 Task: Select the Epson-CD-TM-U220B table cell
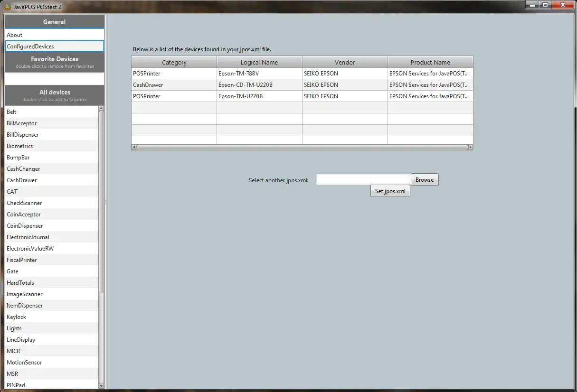pyautogui.click(x=259, y=85)
